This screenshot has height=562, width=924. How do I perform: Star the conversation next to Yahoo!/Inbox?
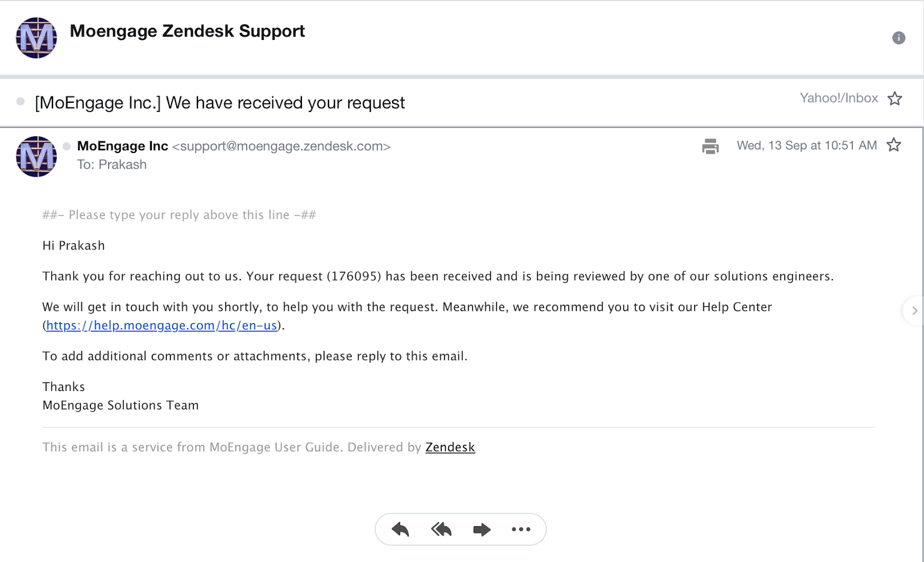(x=895, y=99)
